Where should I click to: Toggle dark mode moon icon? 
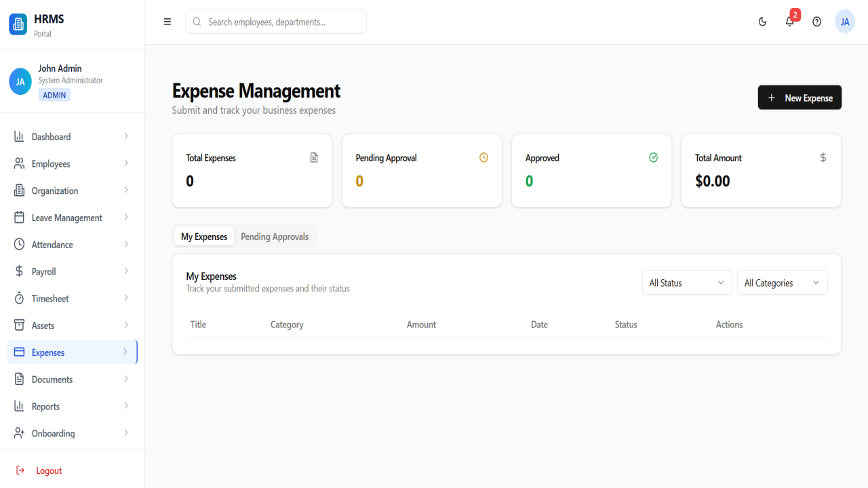tap(762, 22)
